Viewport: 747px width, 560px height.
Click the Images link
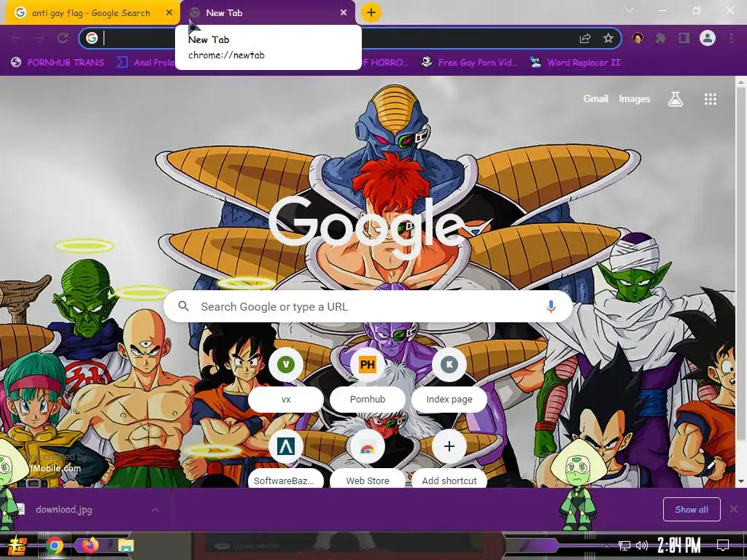[634, 98]
